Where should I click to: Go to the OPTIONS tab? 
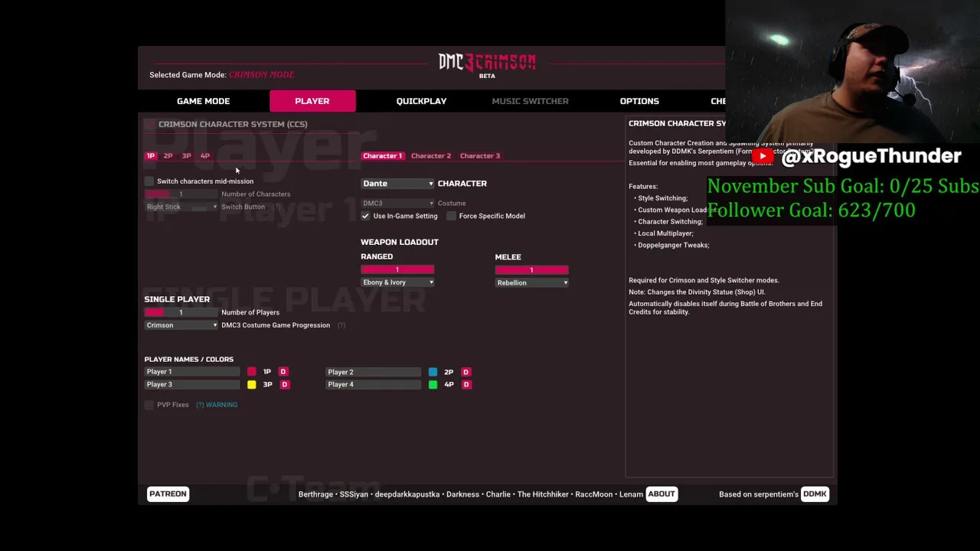[639, 101]
